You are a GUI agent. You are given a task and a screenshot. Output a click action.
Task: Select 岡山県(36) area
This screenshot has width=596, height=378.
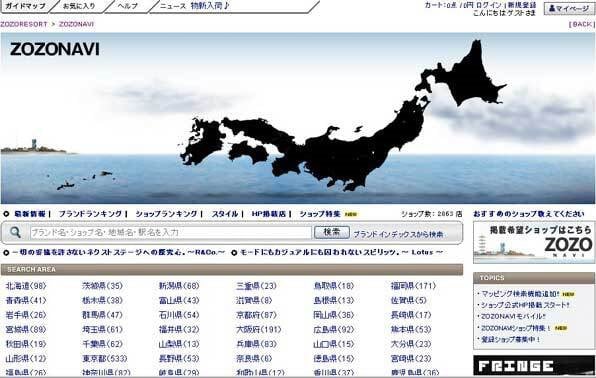point(334,315)
